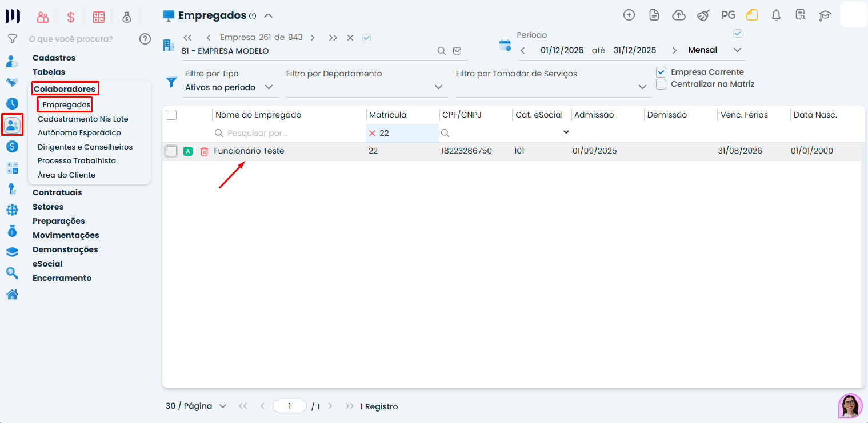Open the cloud upload icon
Image resolution: width=868 pixels, height=423 pixels.
pyautogui.click(x=679, y=15)
